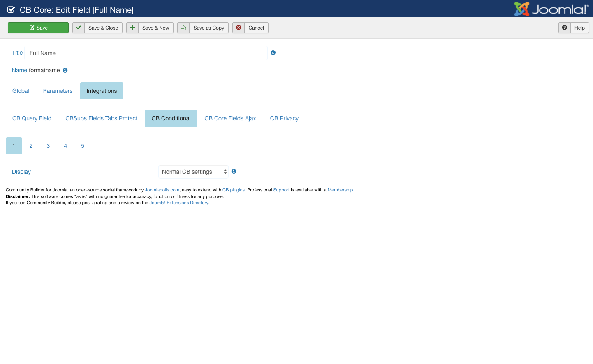Click the Cancel label
This screenshot has width=593, height=364.
256,28
